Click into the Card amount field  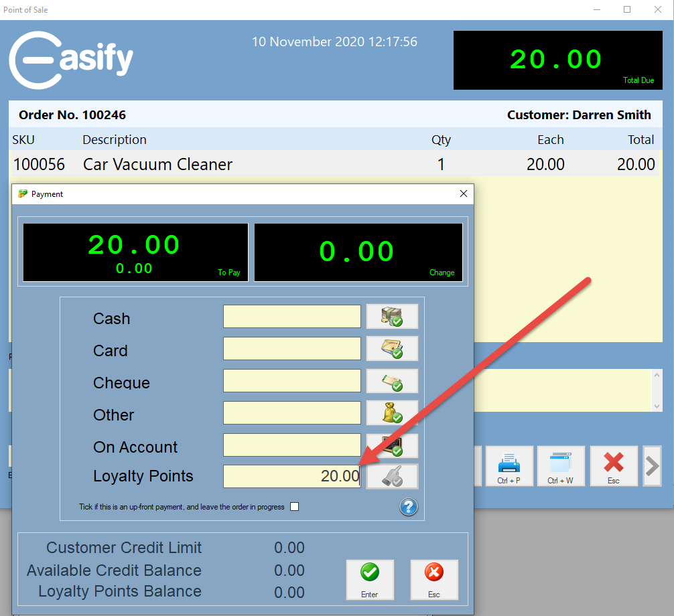(x=291, y=349)
